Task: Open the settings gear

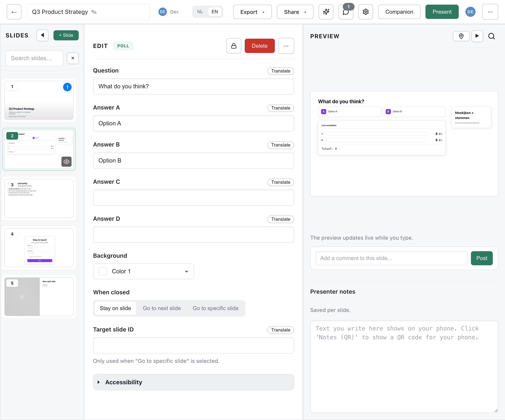Action: click(365, 12)
